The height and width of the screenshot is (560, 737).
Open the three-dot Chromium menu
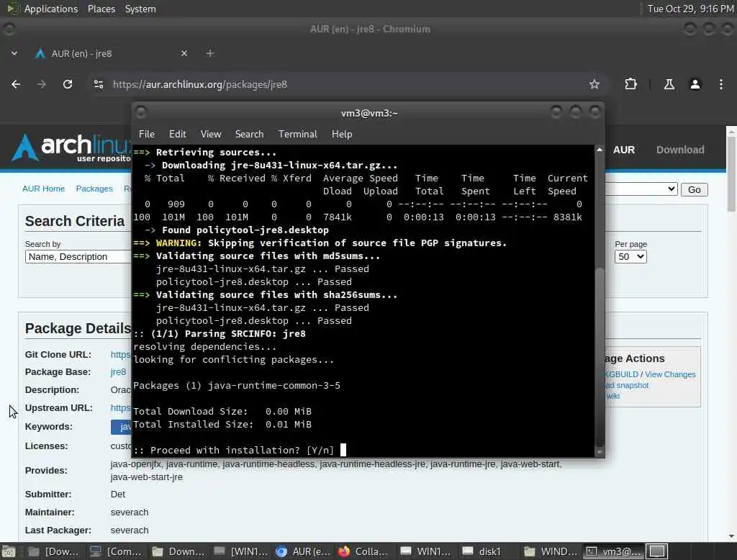click(x=721, y=84)
